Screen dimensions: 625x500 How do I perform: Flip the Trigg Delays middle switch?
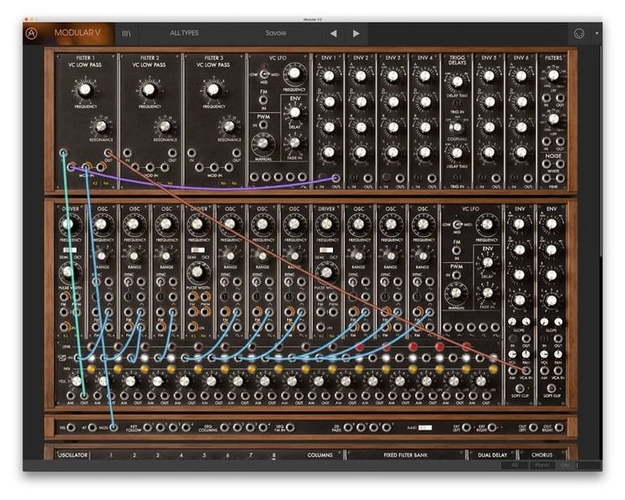point(454,127)
